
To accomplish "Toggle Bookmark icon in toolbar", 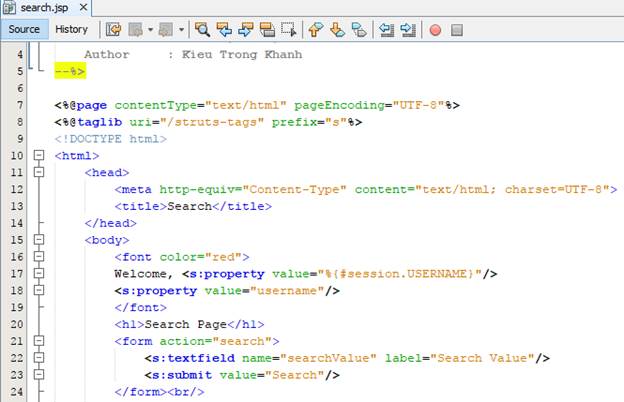I will click(359, 30).
